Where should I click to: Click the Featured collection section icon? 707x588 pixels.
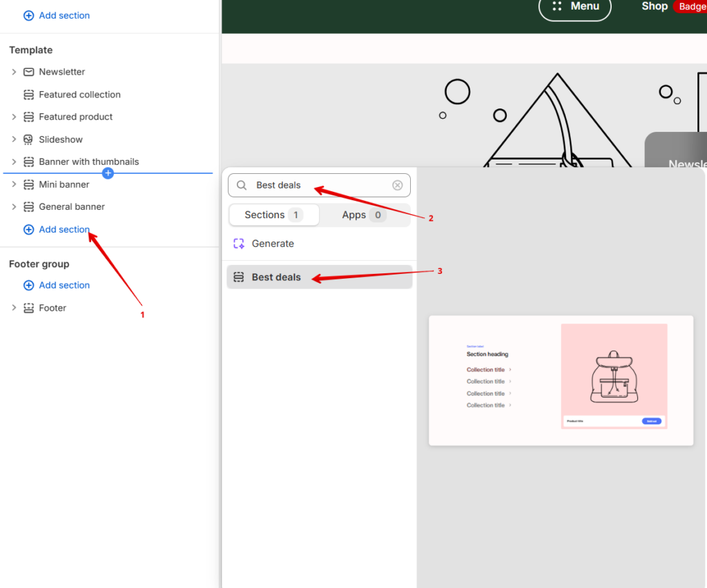[28, 95]
